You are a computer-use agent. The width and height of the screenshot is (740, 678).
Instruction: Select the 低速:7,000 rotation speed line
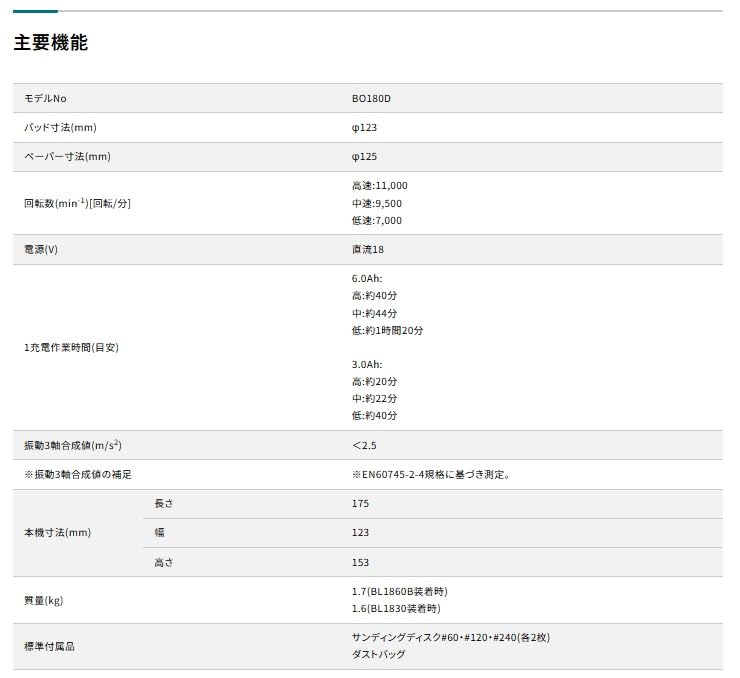pos(377,221)
